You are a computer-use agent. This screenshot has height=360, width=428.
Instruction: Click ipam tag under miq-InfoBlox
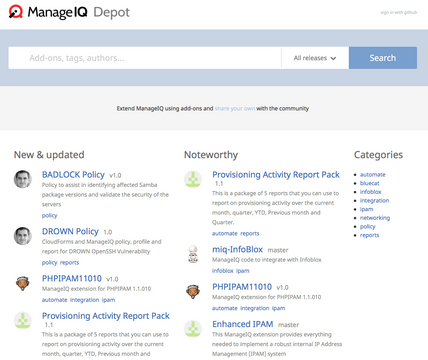coord(243,271)
